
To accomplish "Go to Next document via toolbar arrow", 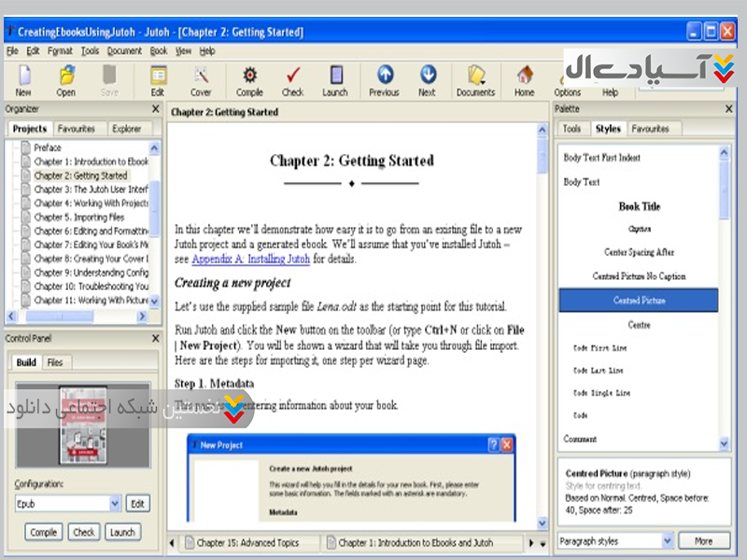I will [x=427, y=79].
